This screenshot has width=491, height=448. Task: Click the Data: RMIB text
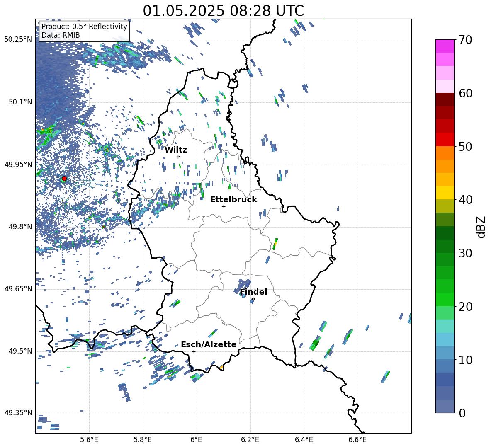[x=61, y=35]
